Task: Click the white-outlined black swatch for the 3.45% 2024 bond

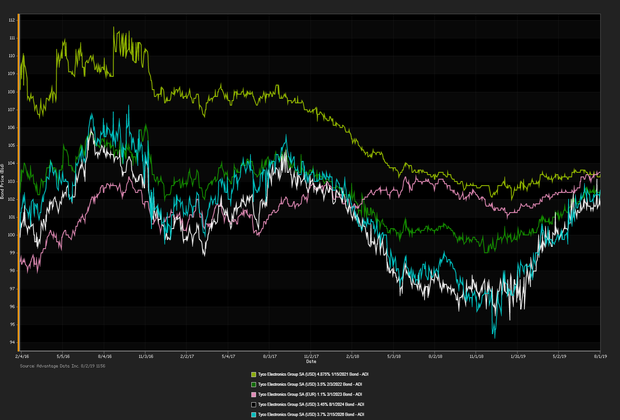Action: pyautogui.click(x=253, y=405)
